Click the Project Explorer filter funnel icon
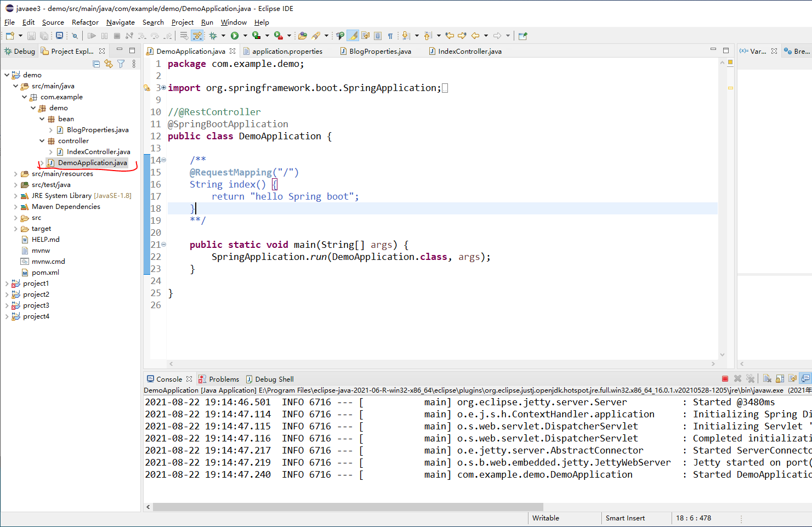 click(121, 64)
